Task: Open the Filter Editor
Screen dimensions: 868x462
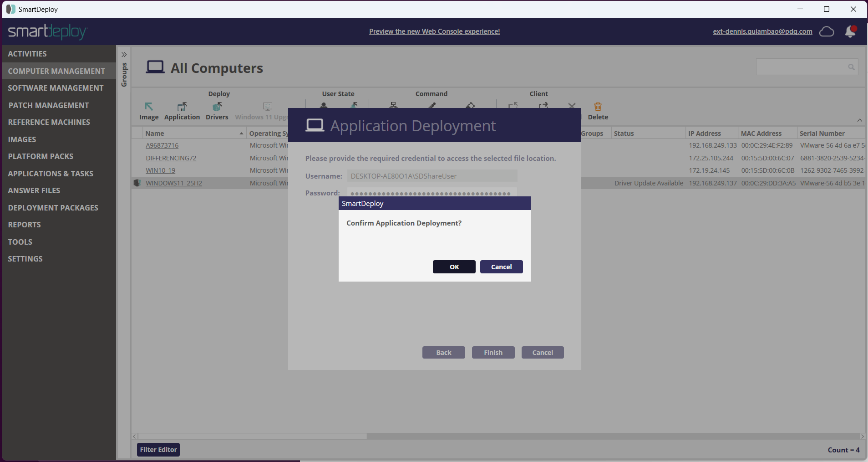Action: 158,450
